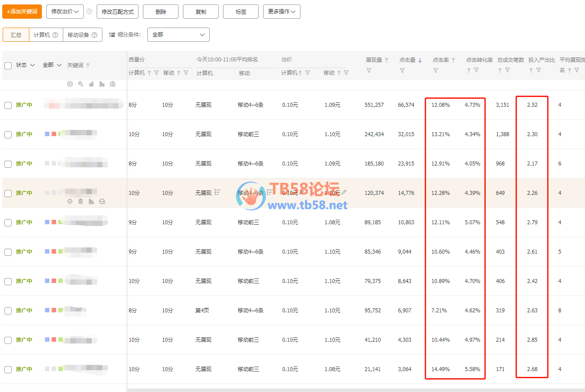
Task: Click the help icon inside 计算机 tab
Action: tap(55, 35)
